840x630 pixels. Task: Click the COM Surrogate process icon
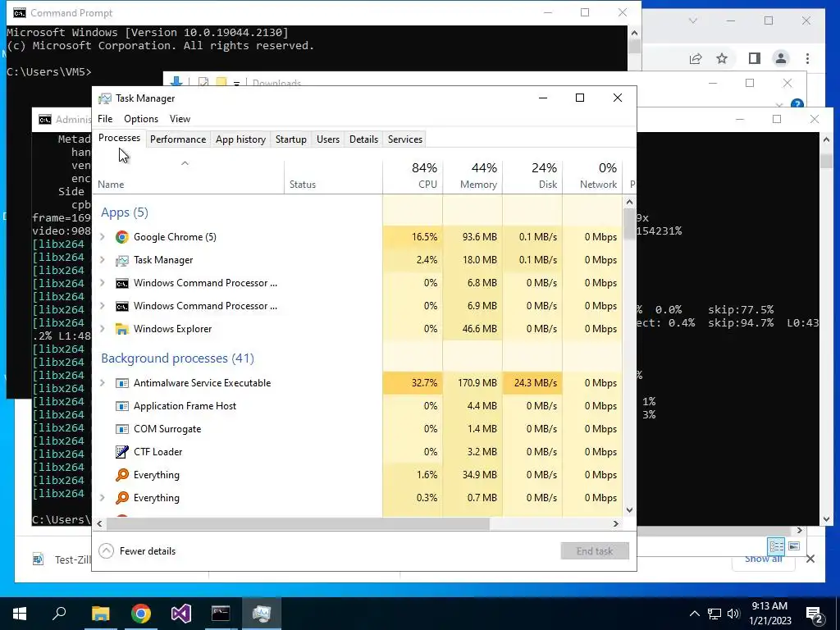(x=122, y=429)
